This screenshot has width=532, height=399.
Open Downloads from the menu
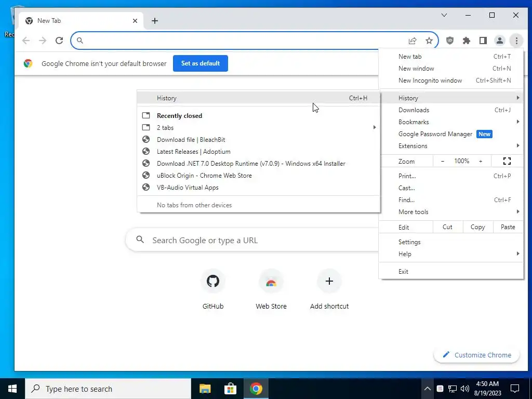point(451,110)
